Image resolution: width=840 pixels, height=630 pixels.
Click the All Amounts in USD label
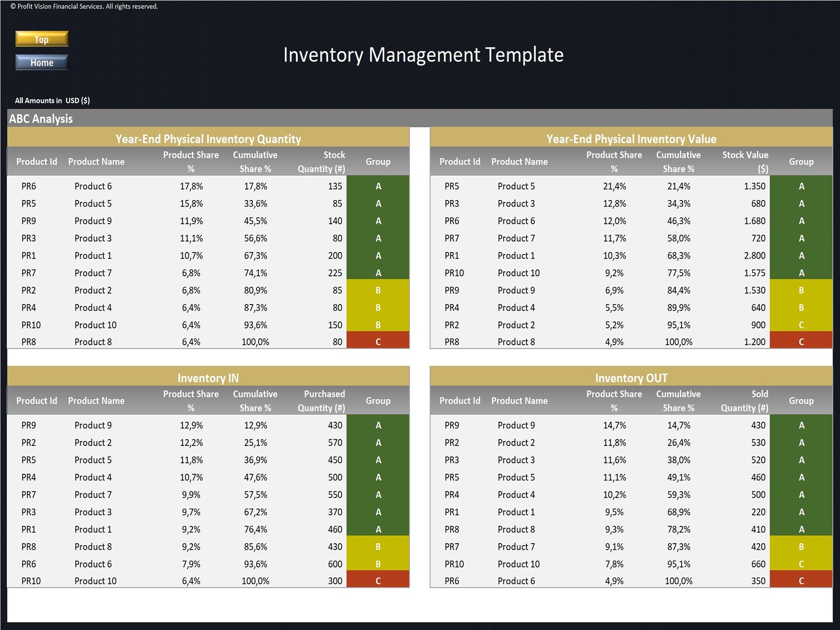pos(52,100)
